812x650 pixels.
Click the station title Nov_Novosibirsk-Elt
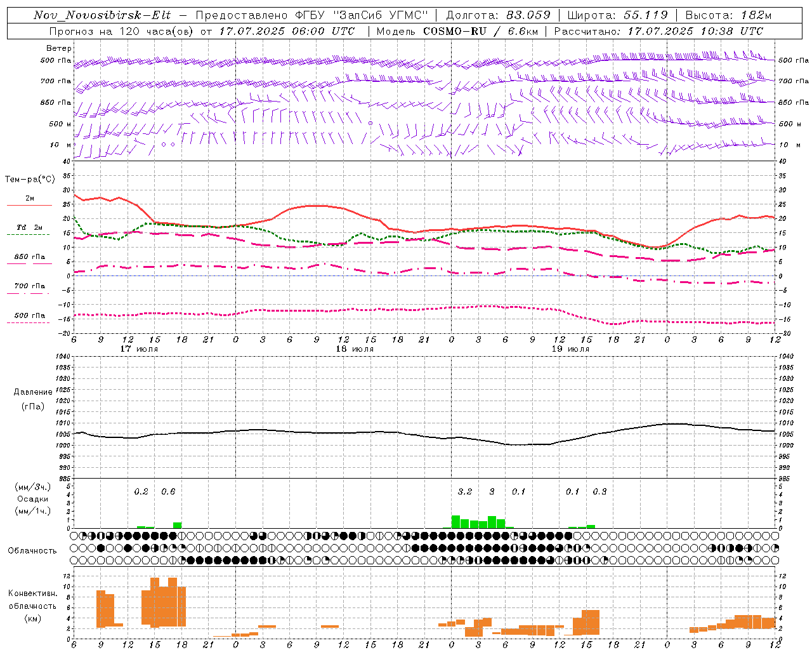point(102,15)
